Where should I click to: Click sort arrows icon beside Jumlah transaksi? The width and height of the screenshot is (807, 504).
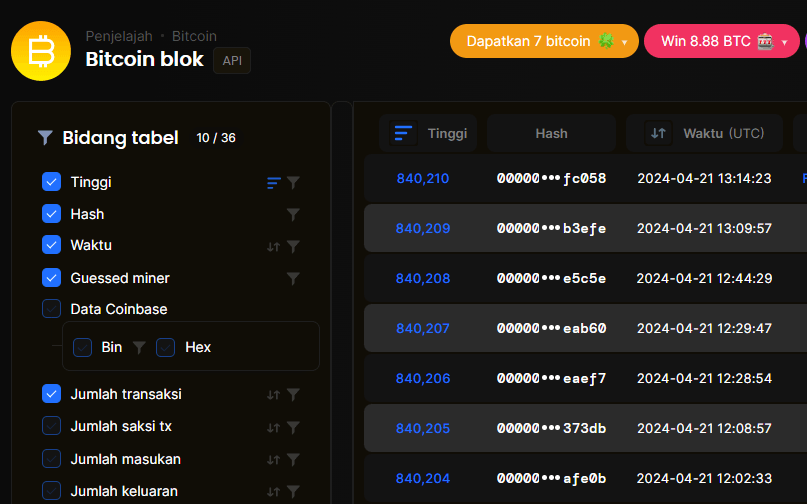click(x=273, y=395)
